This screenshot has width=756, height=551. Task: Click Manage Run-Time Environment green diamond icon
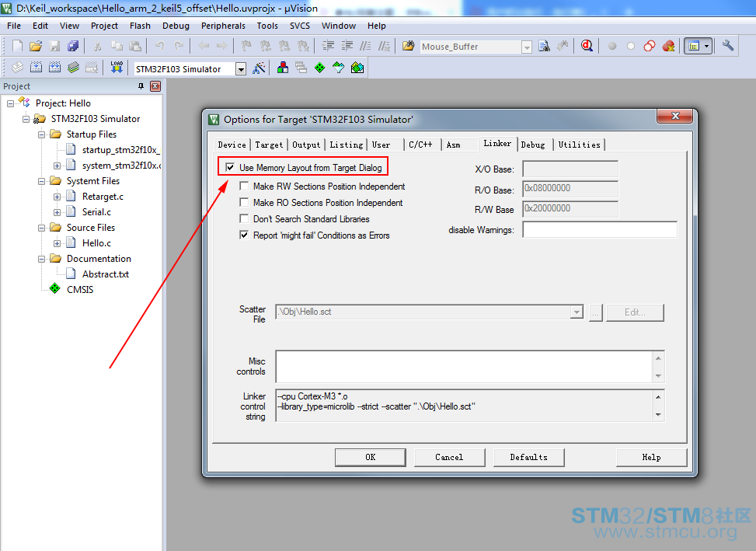click(x=319, y=68)
